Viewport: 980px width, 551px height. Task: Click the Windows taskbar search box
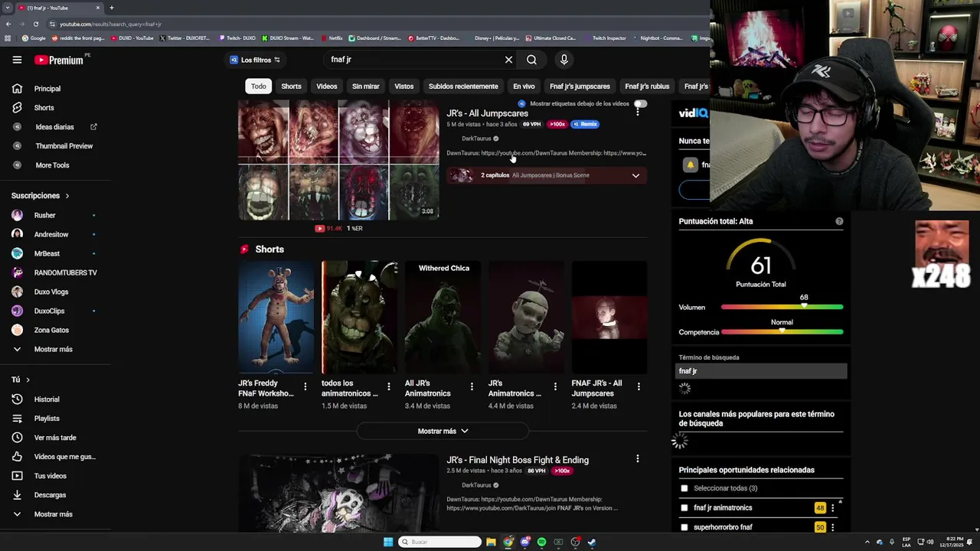[x=439, y=542]
